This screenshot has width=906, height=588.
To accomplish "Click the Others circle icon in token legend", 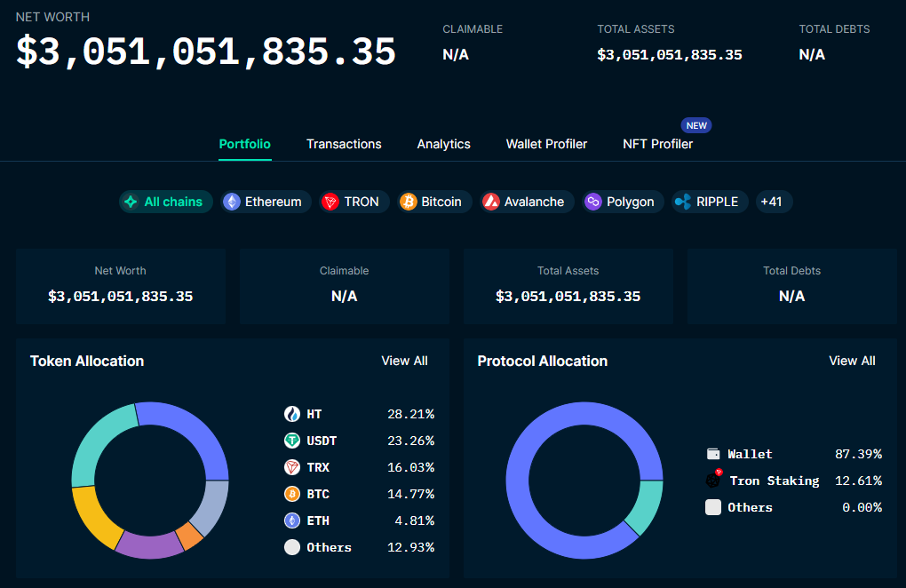I will 292,547.
